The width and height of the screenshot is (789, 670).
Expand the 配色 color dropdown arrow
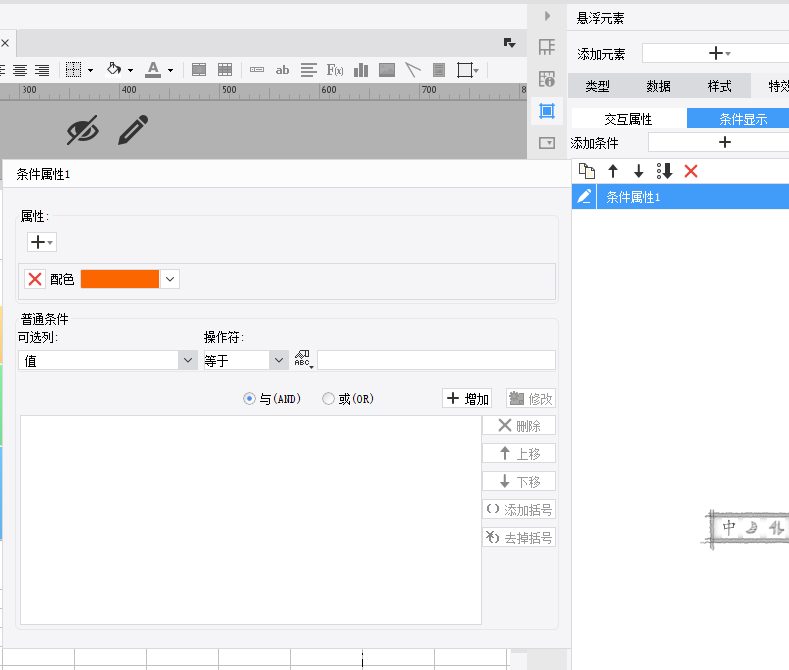170,279
